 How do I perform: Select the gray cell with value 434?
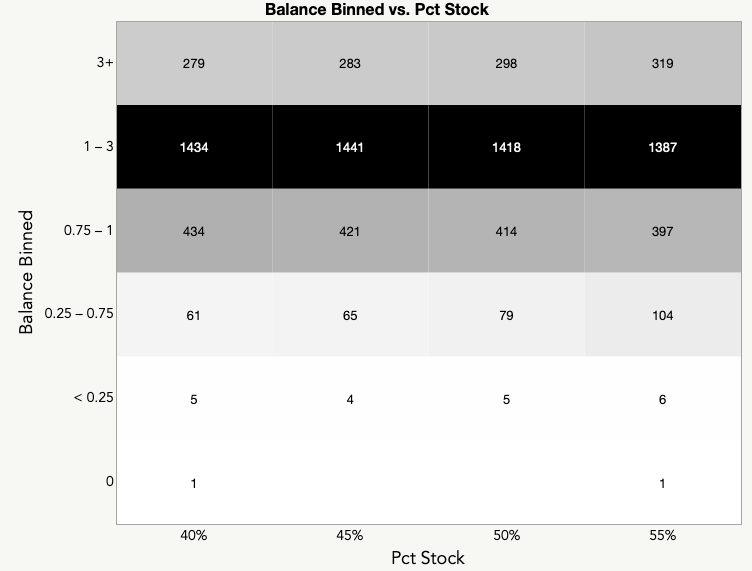tap(194, 231)
